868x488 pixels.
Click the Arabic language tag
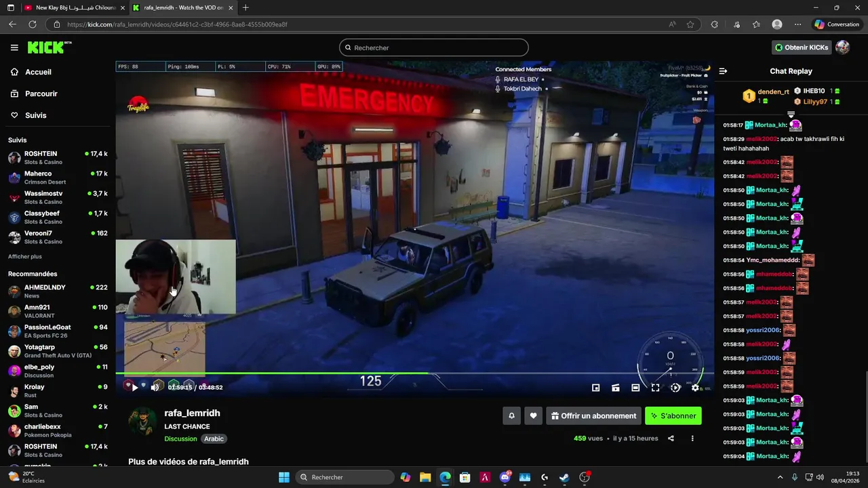click(214, 439)
